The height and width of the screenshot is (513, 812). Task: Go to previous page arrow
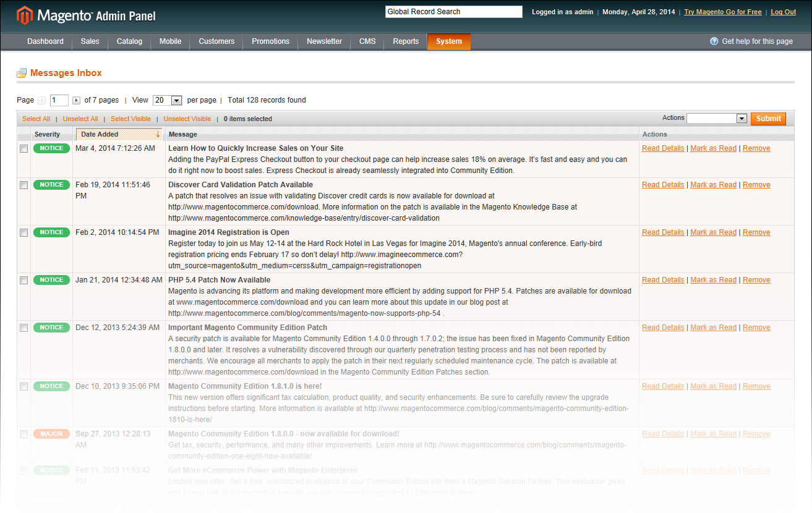[41, 100]
